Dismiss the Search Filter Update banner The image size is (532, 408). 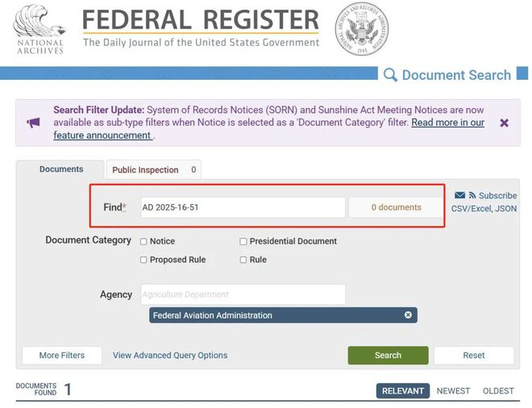tap(504, 123)
